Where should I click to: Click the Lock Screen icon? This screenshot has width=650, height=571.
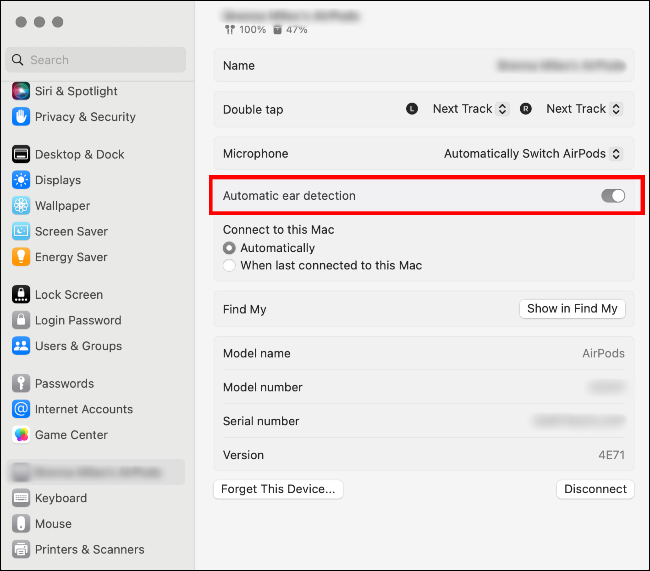(x=21, y=294)
